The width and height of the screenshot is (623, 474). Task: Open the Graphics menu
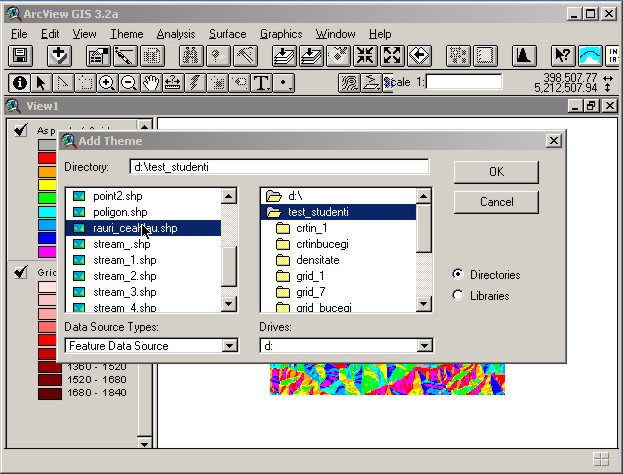point(281,34)
